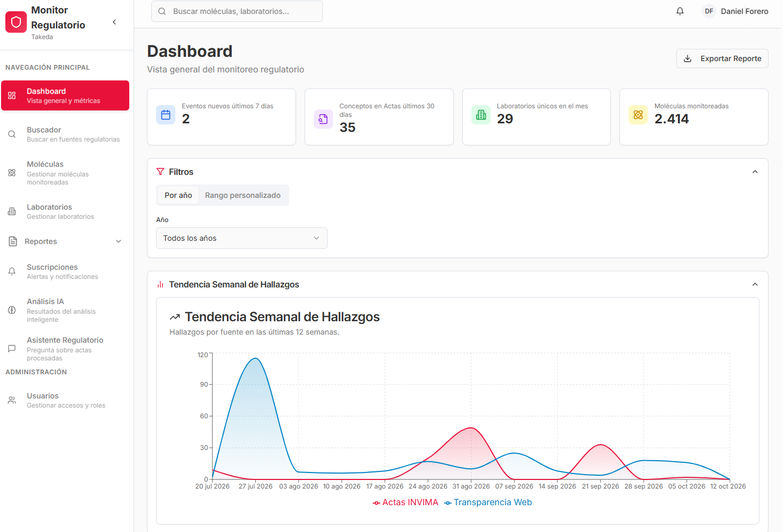This screenshot has width=783, height=532.
Task: Click the Buscador magnifier icon in sidebar
Action: (x=12, y=134)
